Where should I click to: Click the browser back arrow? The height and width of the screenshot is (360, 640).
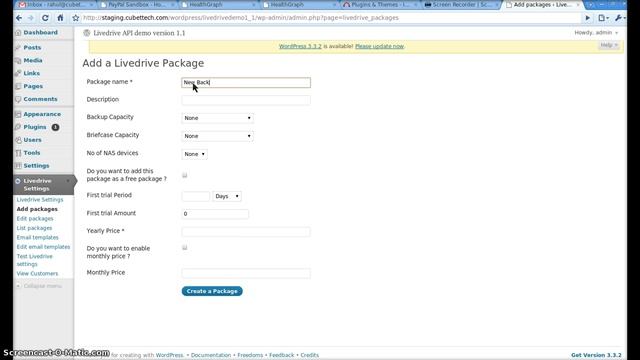19,18
